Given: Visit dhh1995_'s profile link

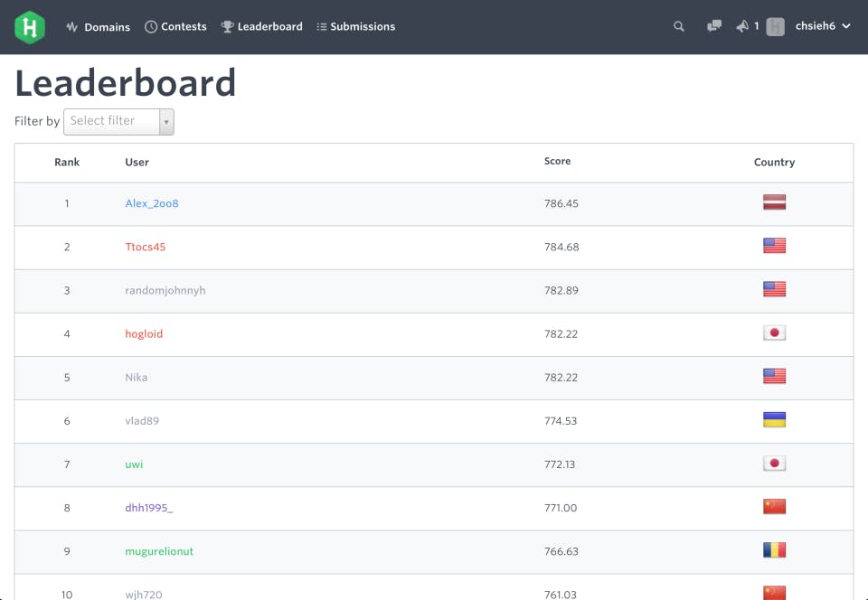Looking at the screenshot, I should [146, 508].
